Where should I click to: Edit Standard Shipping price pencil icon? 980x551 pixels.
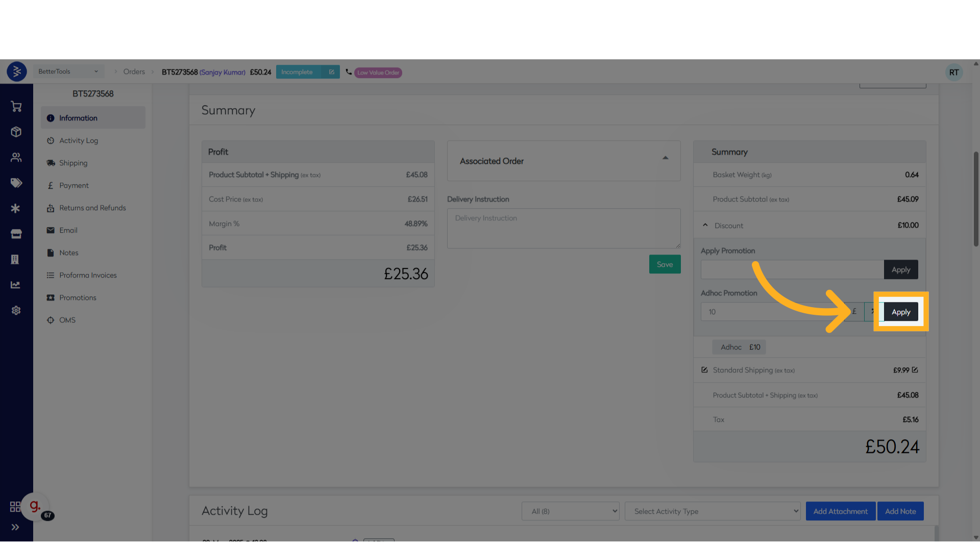coord(915,370)
